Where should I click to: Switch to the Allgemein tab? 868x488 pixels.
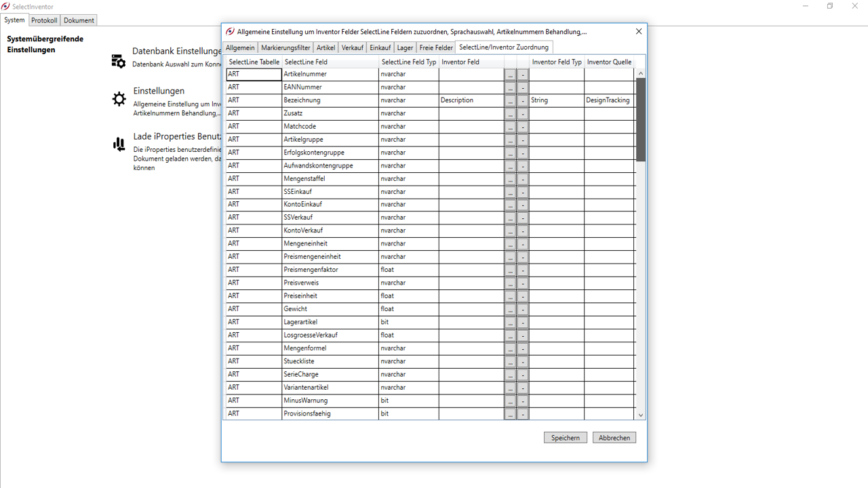click(x=241, y=48)
